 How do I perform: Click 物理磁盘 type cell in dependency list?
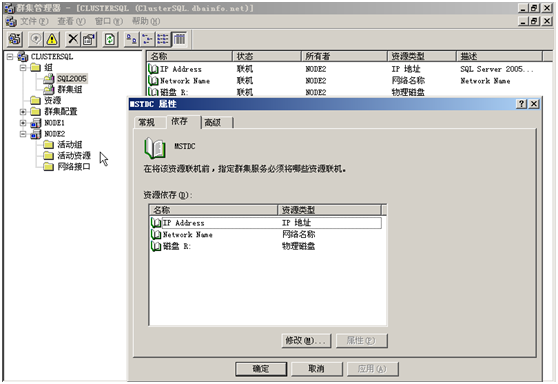pos(299,246)
